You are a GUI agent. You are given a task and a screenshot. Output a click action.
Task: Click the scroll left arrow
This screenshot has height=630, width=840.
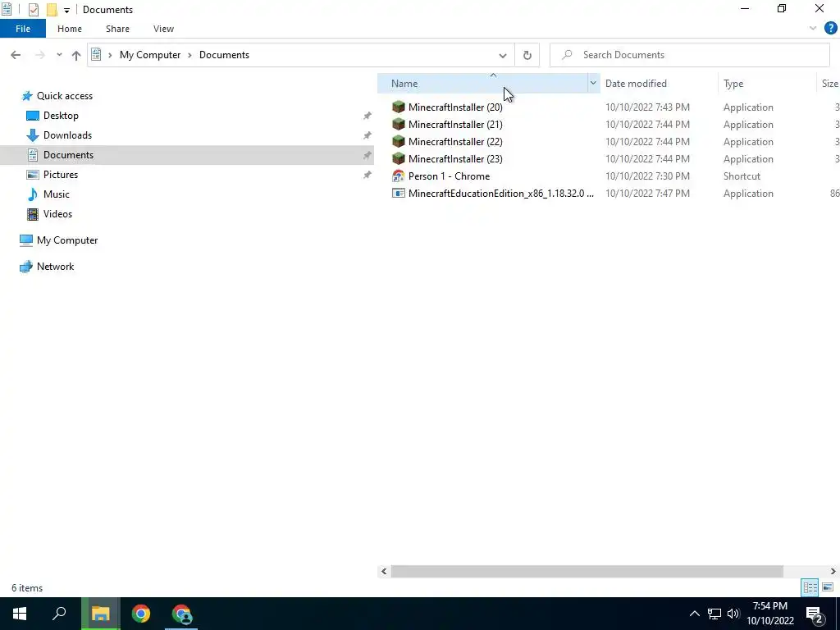384,572
